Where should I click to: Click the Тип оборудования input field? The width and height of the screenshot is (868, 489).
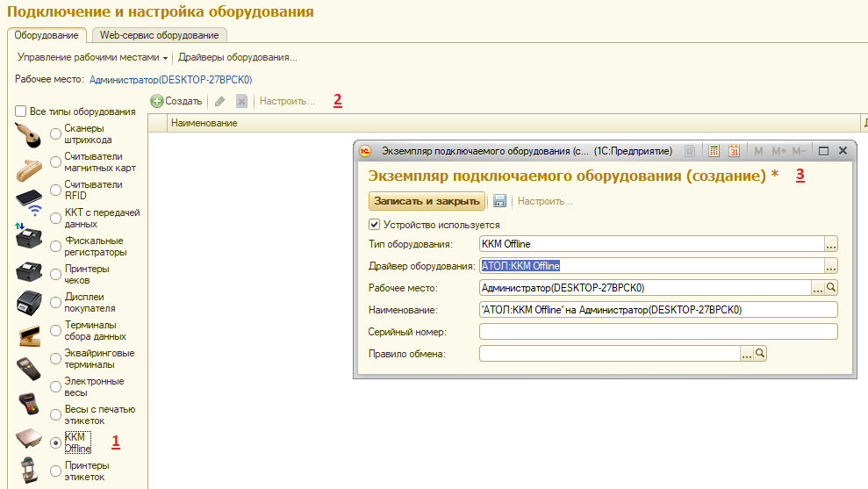coord(652,244)
